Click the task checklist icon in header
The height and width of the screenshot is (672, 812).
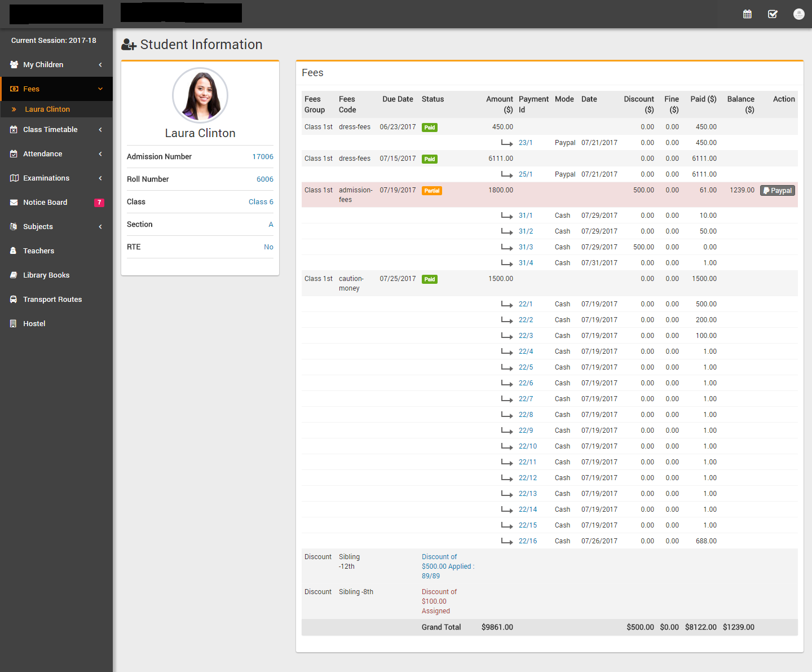[x=773, y=14]
